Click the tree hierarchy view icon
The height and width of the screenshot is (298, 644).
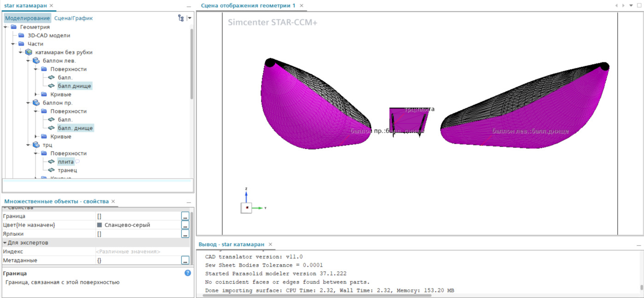[x=180, y=18]
